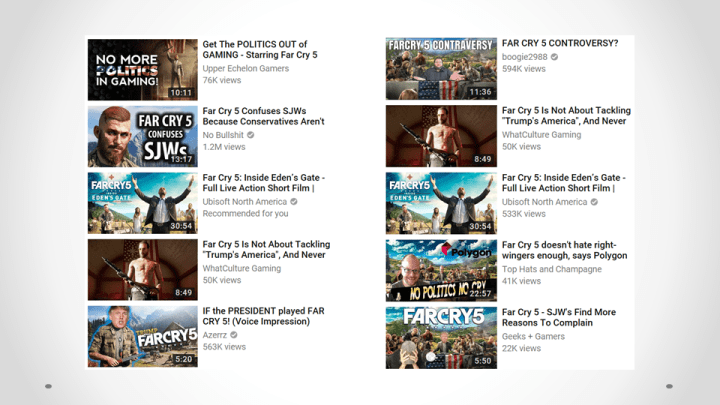This screenshot has height=405, width=720.
Task: Open the 'FAR CRY 5 CONTROVERSY?' video title
Action: click(x=560, y=43)
